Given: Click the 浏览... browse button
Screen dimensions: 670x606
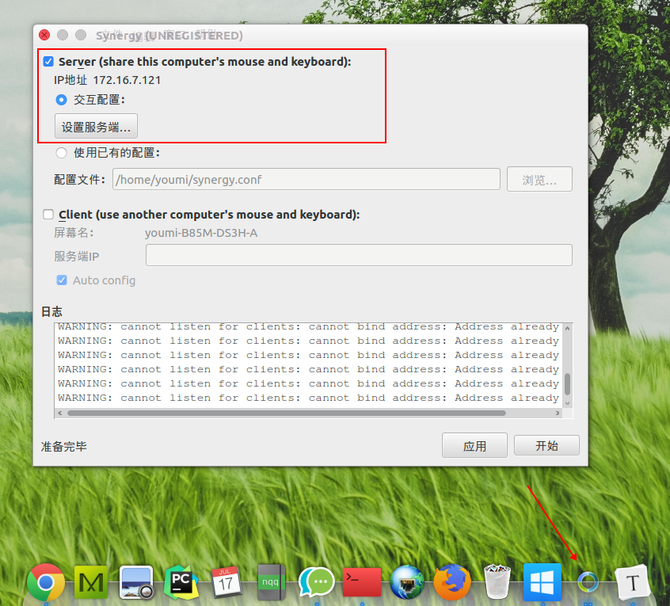Looking at the screenshot, I should tap(539, 179).
